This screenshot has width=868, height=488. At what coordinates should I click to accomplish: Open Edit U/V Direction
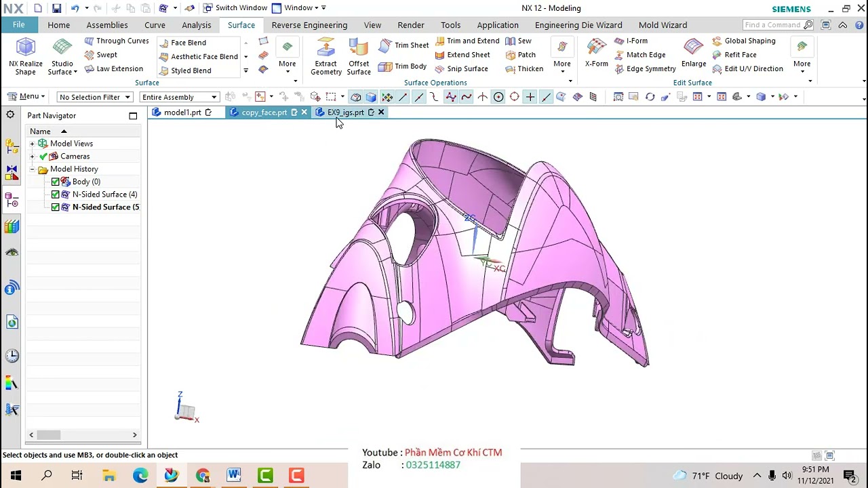coord(748,68)
